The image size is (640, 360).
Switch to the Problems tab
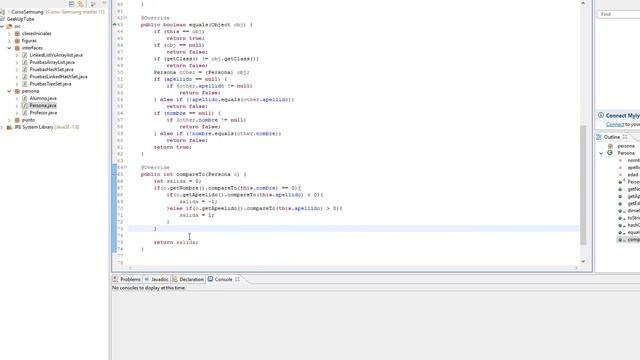click(x=127, y=279)
